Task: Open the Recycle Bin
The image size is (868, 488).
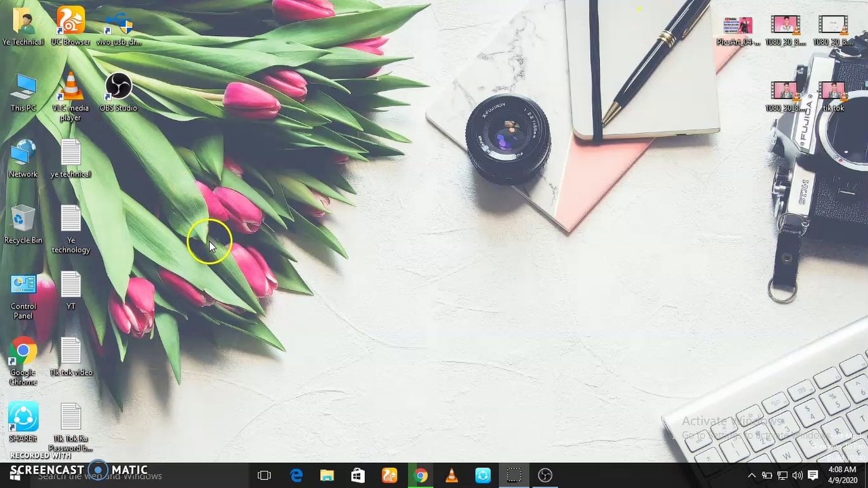Action: (23, 225)
